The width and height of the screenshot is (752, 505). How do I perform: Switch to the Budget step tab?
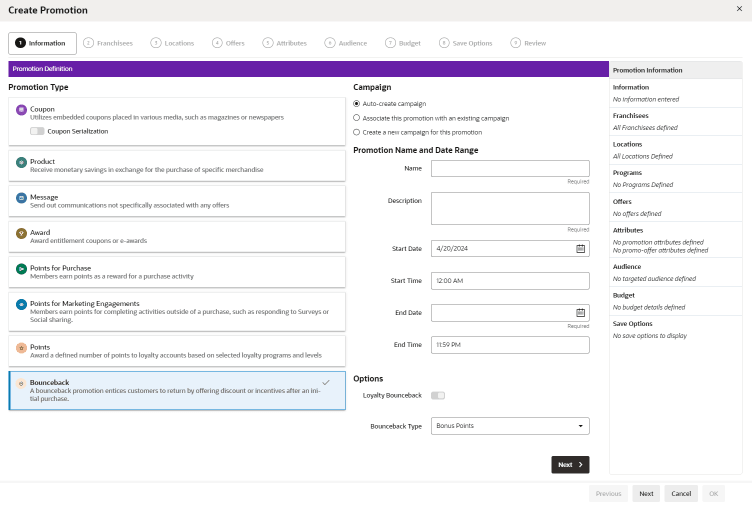tap(403, 43)
